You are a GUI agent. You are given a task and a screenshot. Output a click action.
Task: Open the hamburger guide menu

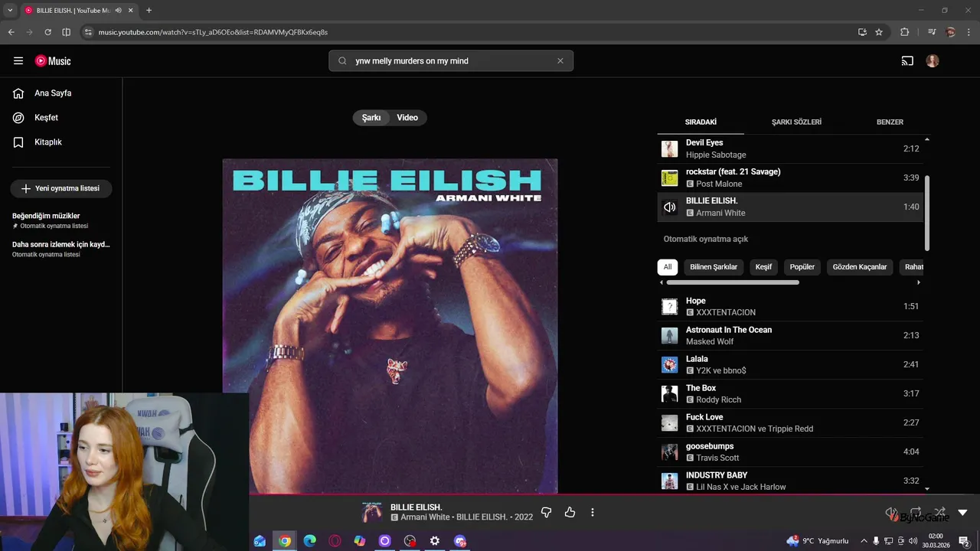18,61
